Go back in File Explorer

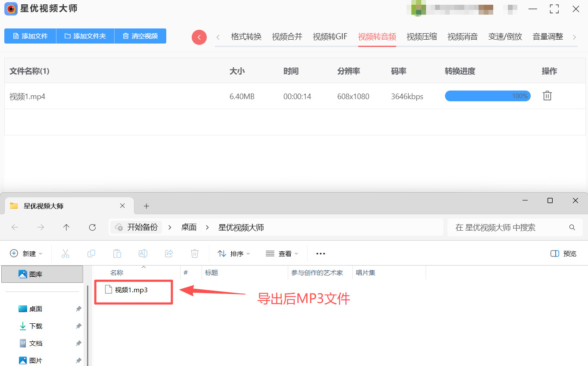pos(15,227)
